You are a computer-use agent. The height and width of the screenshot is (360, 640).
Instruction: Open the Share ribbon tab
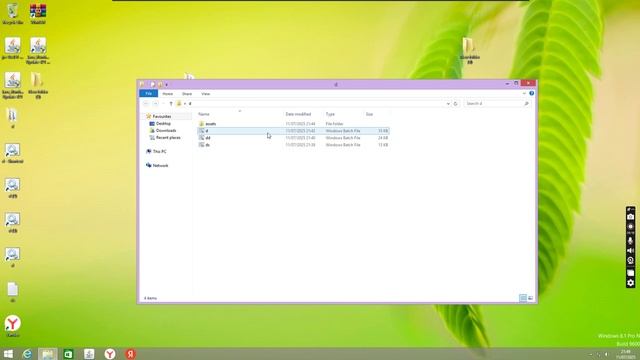pyautogui.click(x=187, y=94)
